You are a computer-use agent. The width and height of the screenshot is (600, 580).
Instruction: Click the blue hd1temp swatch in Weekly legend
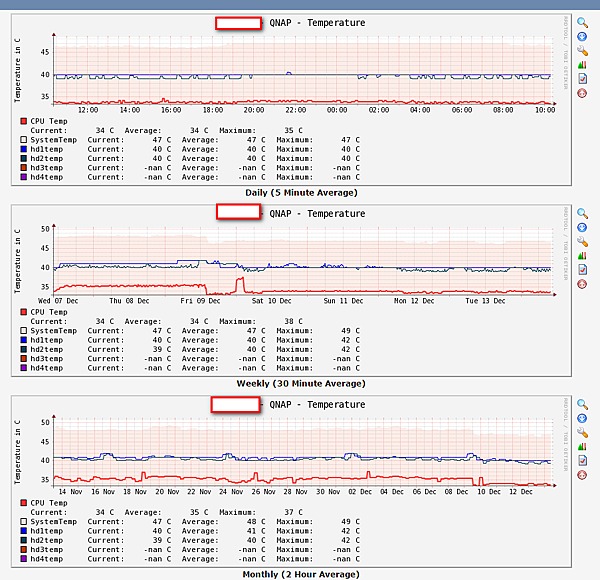24,340
